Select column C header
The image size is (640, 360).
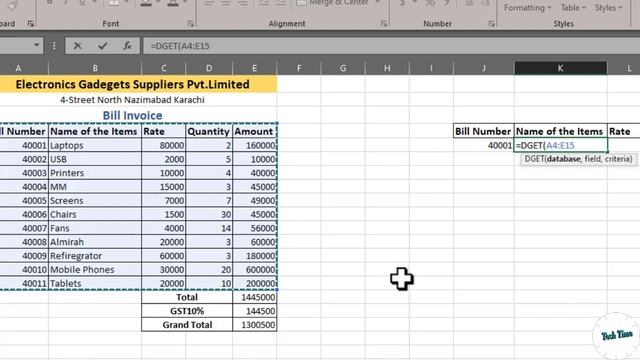pyautogui.click(x=164, y=68)
